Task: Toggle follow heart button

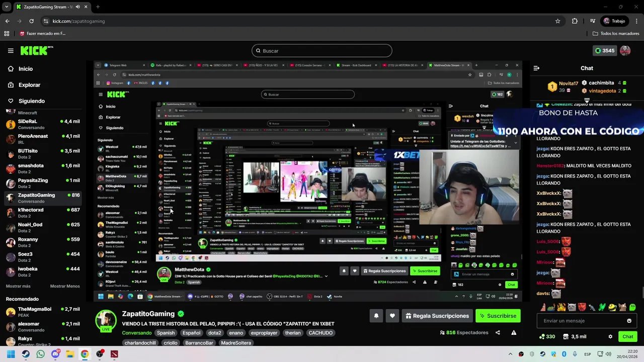Action: coord(392,316)
